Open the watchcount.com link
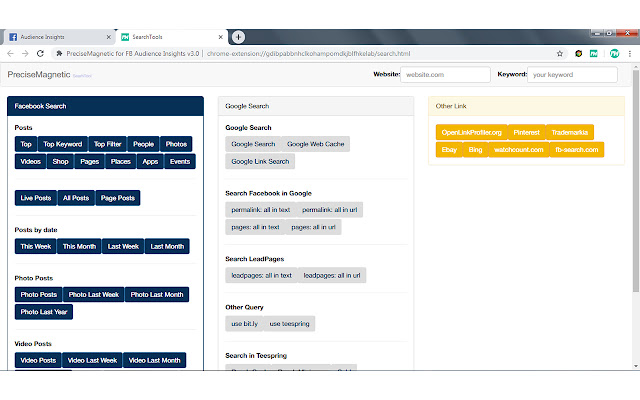640x400 pixels. tap(518, 150)
